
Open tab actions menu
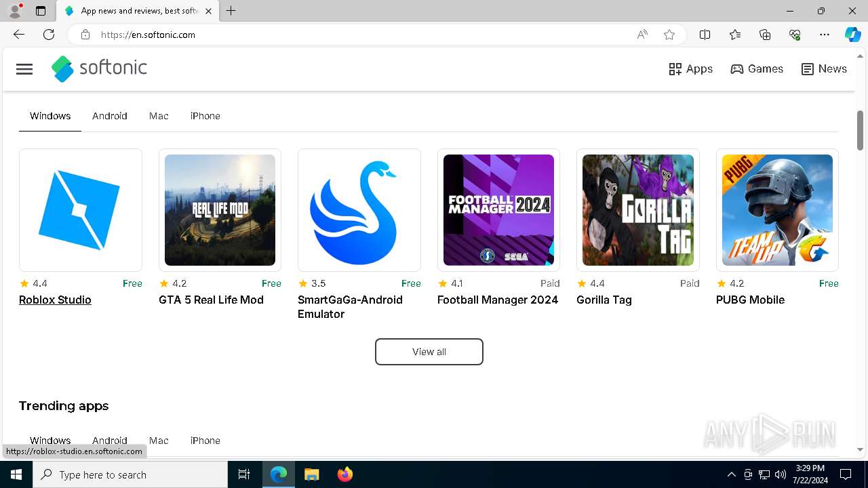[41, 11]
